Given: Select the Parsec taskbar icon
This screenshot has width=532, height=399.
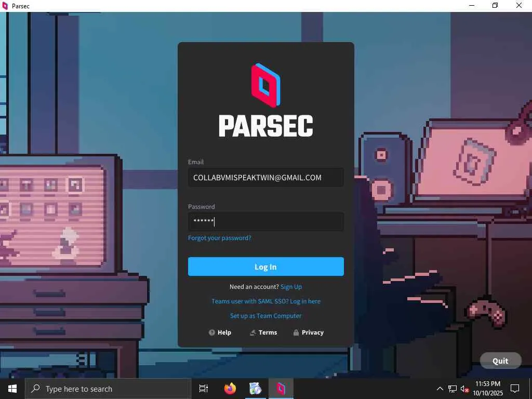Looking at the screenshot, I should coord(281,389).
